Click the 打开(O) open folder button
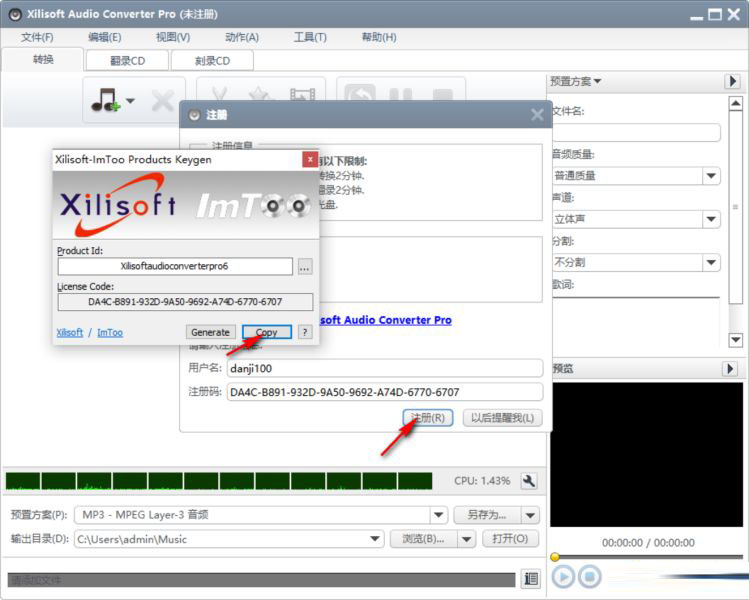Image resolution: width=749 pixels, height=600 pixels. [510, 539]
